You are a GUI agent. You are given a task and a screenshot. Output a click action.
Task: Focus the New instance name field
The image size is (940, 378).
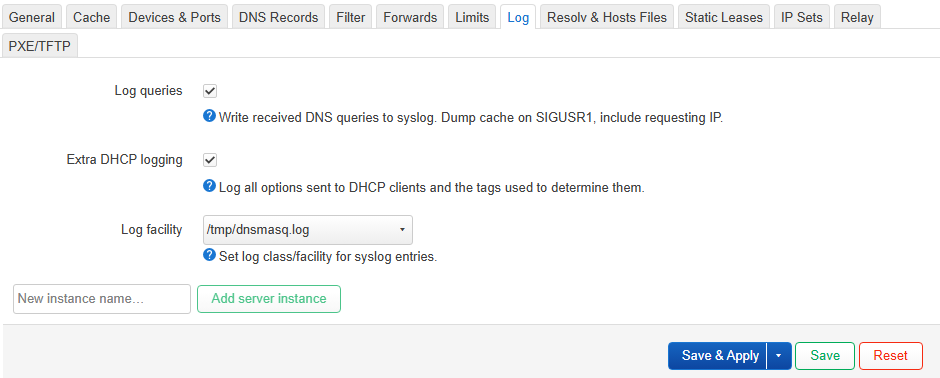coord(102,299)
